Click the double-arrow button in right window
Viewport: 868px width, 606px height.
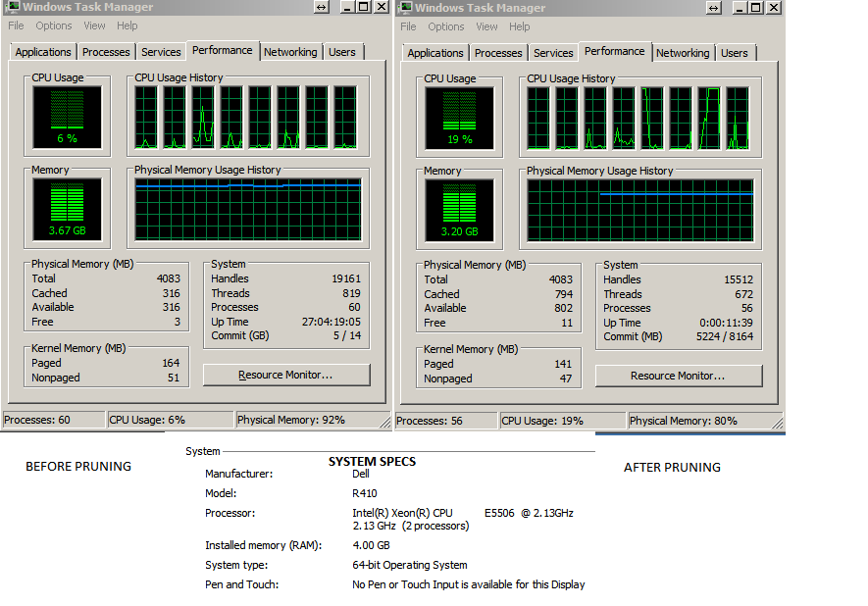[x=714, y=7]
